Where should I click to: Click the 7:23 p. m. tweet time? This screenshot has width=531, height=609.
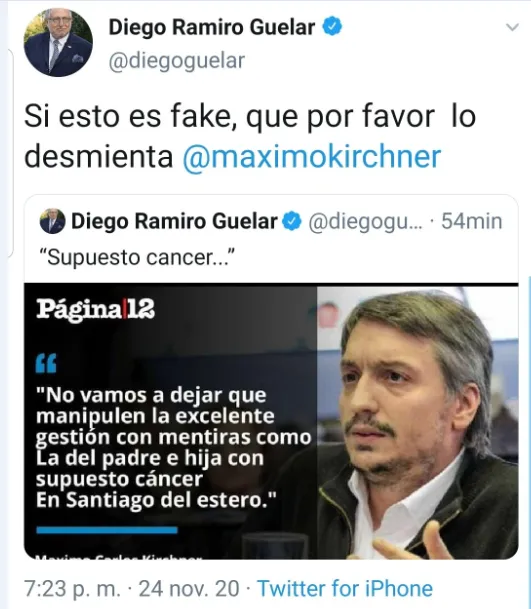tap(72, 588)
